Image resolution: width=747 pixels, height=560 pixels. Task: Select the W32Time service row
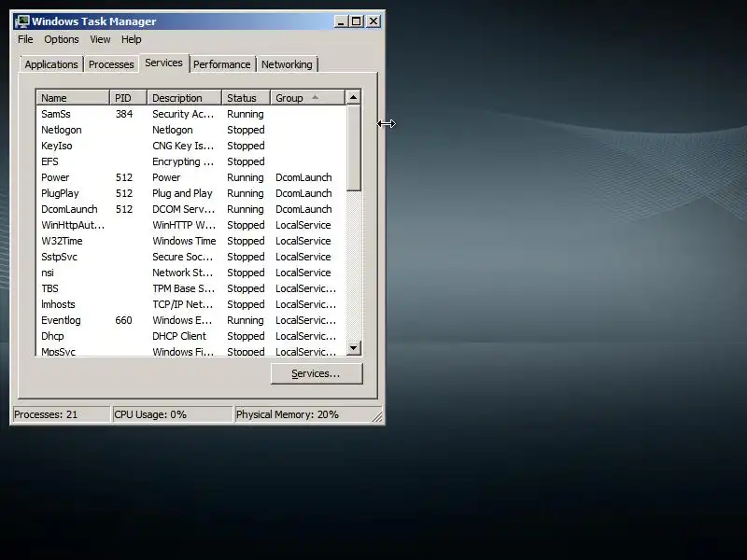190,241
